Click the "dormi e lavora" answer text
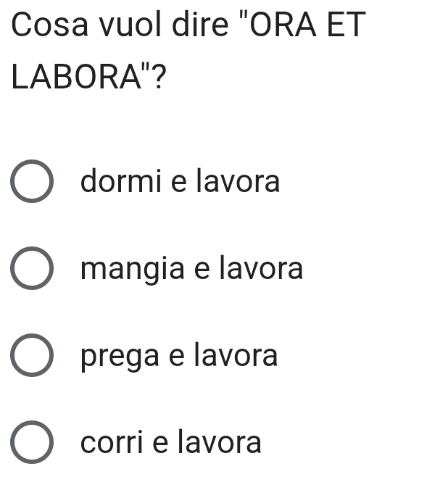Image resolution: width=448 pixels, height=477 pixels. tap(180, 181)
